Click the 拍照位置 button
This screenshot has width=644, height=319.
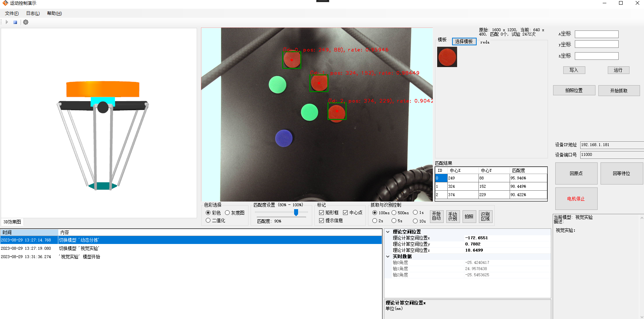click(x=574, y=90)
